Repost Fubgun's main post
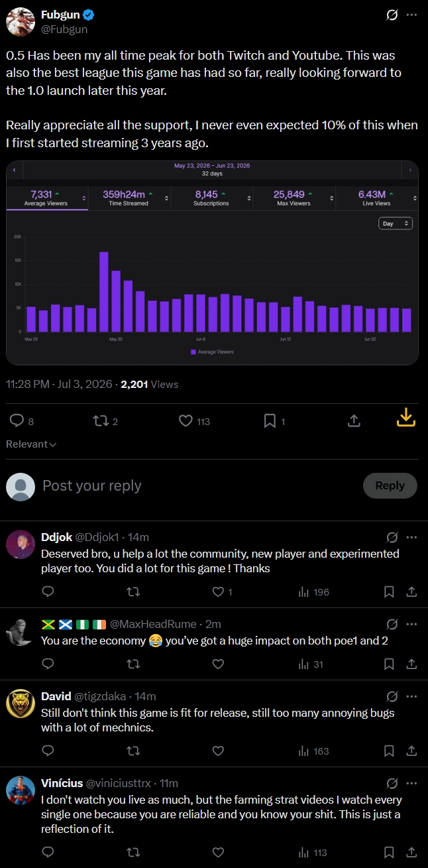Image resolution: width=428 pixels, height=868 pixels. (x=100, y=421)
